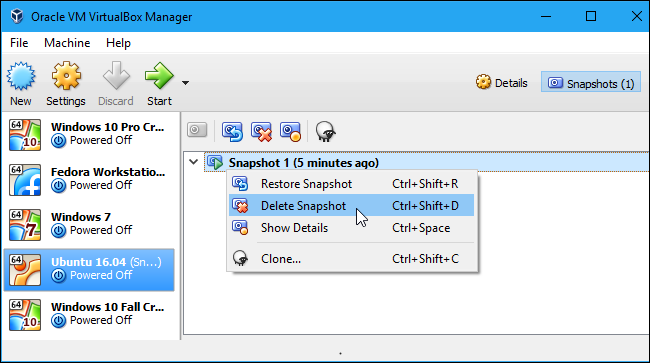Click the Show Snapshot Details toolbar icon
Image resolution: width=650 pixels, height=363 pixels.
pyautogui.click(x=291, y=131)
